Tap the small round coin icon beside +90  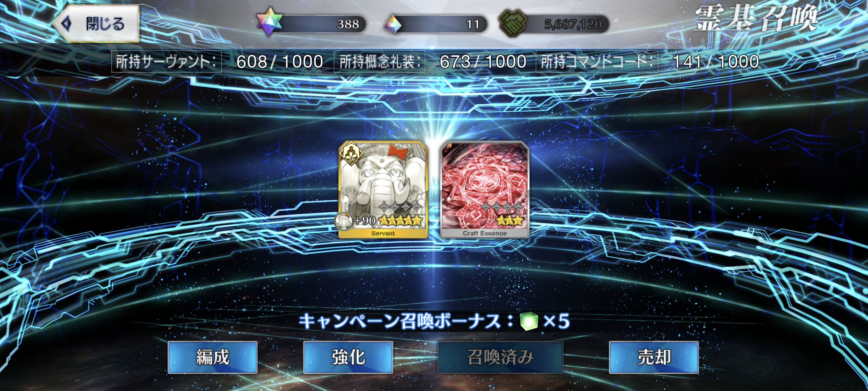(343, 221)
